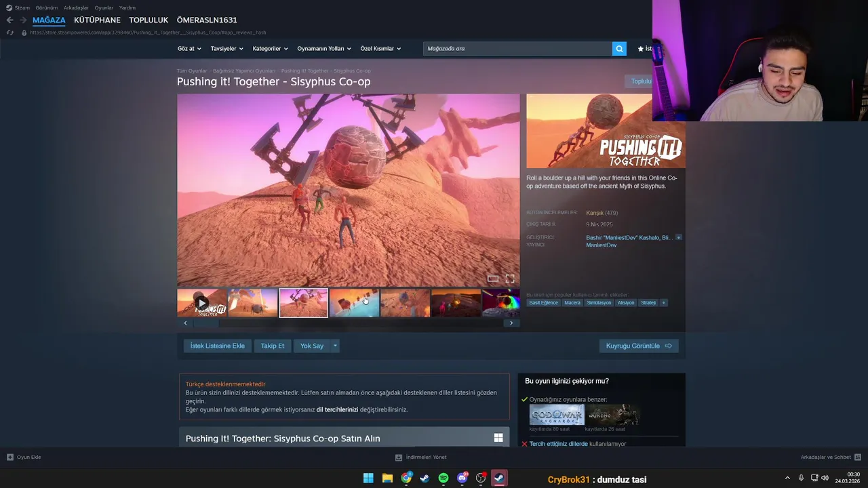Switch to the MAĞAZA tab

[49, 20]
